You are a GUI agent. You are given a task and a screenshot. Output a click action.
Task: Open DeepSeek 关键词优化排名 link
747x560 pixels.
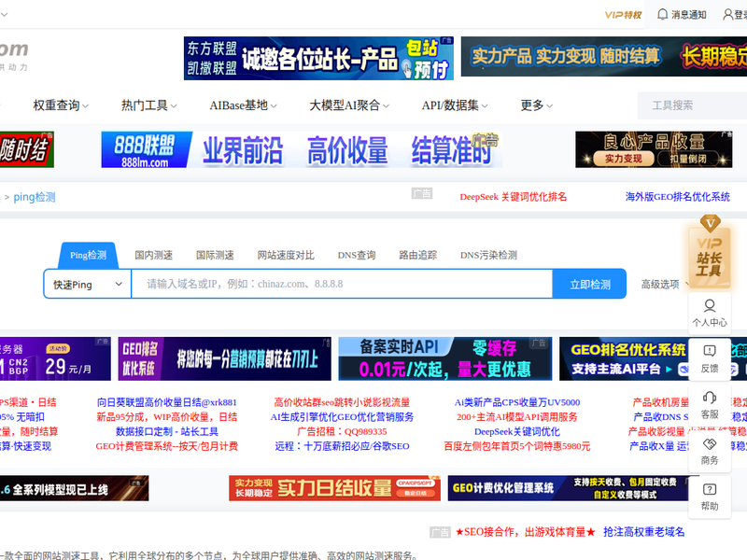pyautogui.click(x=513, y=197)
